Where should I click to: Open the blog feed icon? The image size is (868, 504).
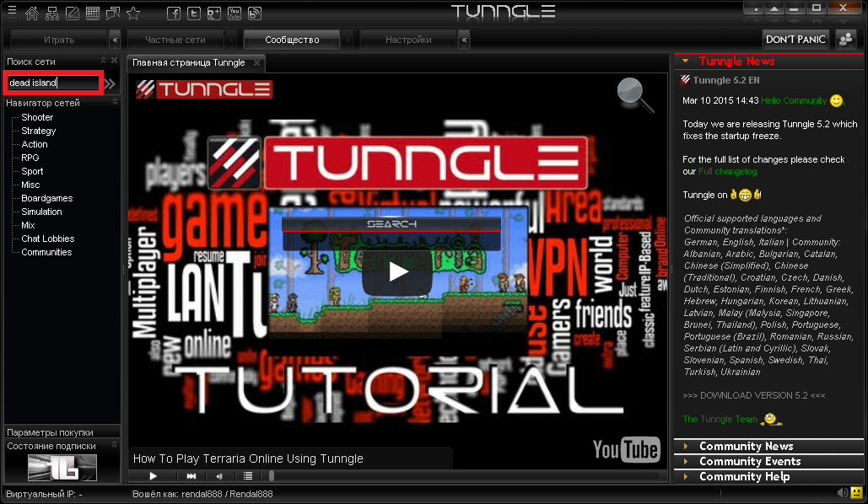pyautogui.click(x=255, y=13)
